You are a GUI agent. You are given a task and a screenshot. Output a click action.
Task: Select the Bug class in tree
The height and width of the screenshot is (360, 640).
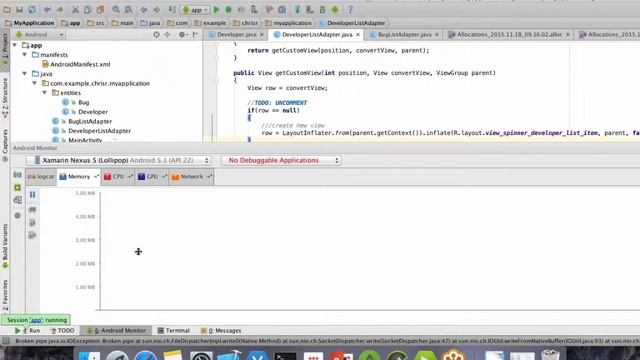(76, 102)
